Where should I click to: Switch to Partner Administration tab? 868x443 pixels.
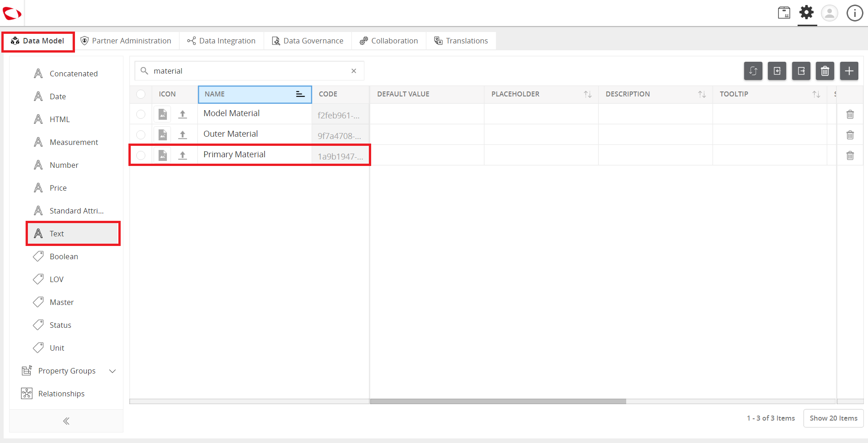(x=126, y=41)
